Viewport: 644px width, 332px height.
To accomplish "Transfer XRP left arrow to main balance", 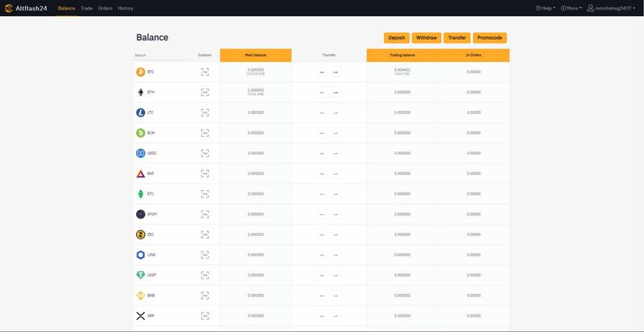I will coord(322,316).
